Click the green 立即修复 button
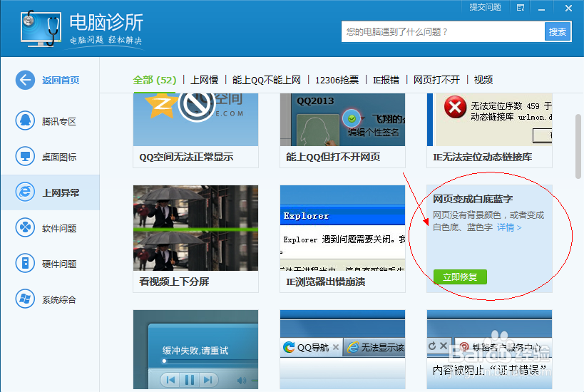584x392 pixels. coord(460,277)
